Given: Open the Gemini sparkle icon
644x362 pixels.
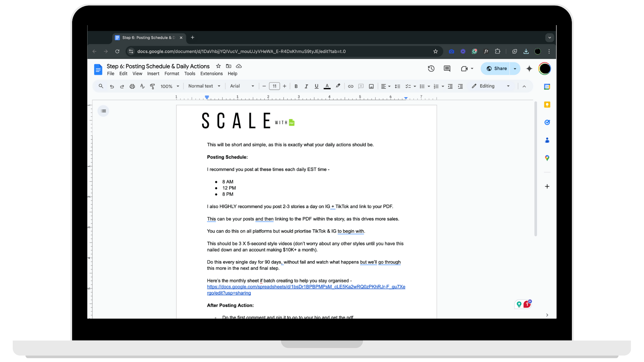Looking at the screenshot, I should [x=529, y=69].
